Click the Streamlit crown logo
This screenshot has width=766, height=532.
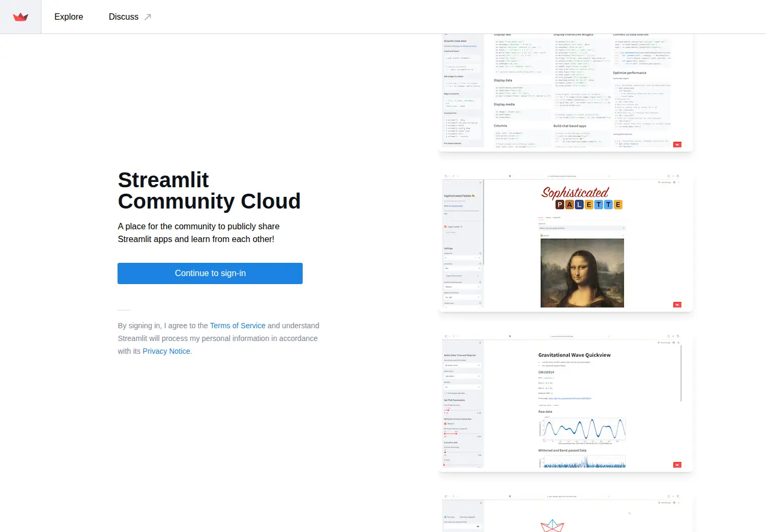pos(20,17)
